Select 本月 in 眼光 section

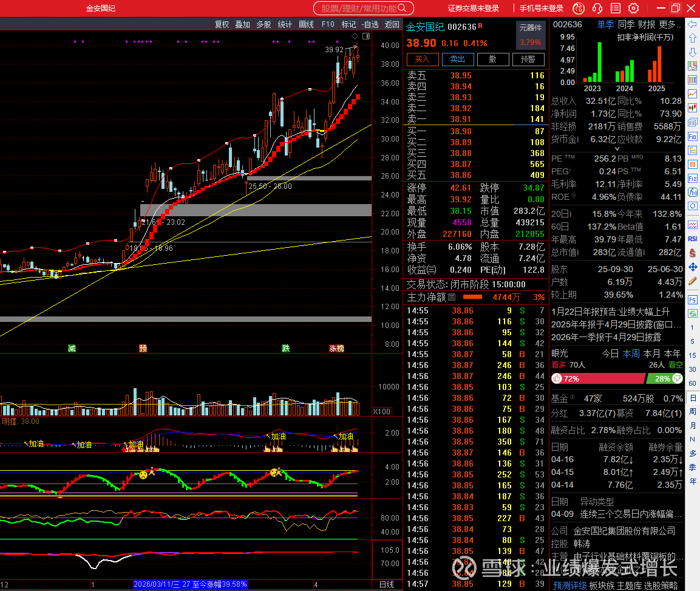(651, 354)
